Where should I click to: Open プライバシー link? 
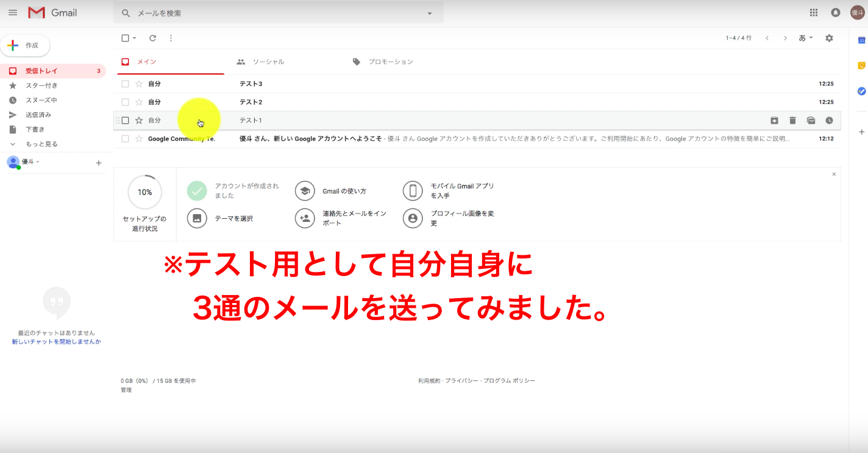(x=461, y=381)
